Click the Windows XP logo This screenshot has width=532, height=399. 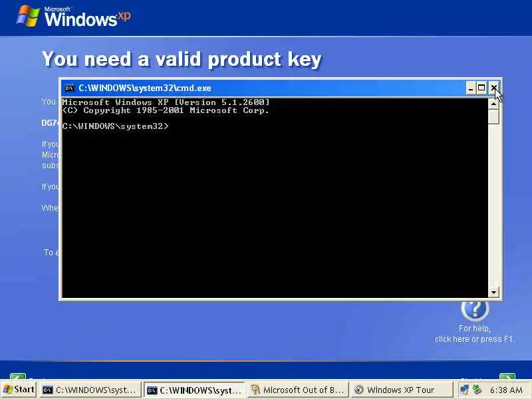73,16
